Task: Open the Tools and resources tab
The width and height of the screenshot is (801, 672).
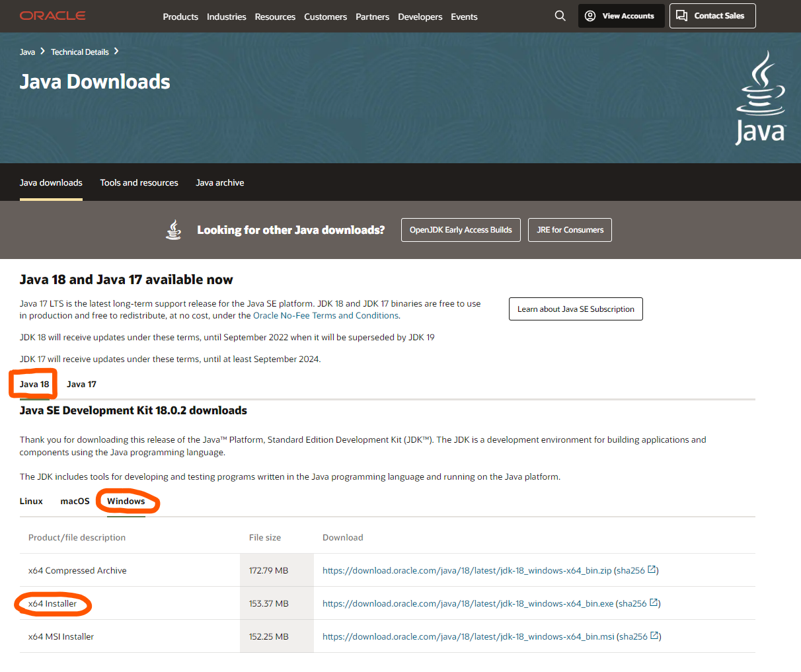Action: tap(139, 182)
